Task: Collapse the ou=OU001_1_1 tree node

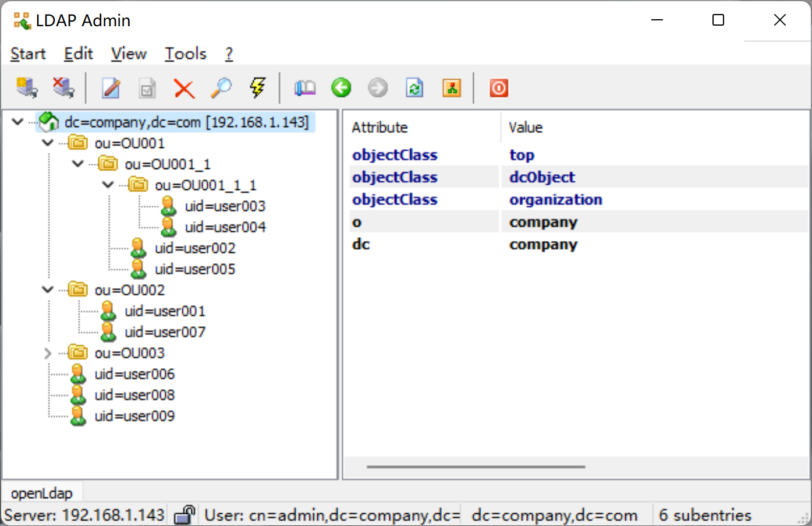Action: [x=108, y=185]
